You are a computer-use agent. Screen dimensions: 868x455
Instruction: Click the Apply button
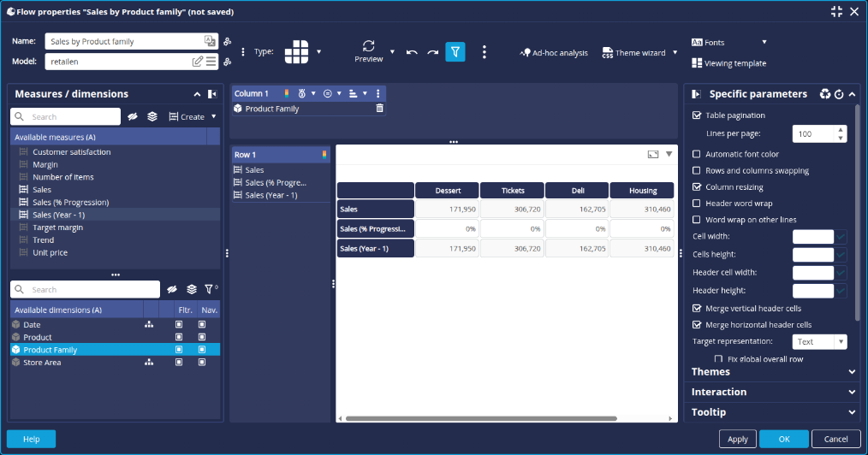tap(737, 439)
